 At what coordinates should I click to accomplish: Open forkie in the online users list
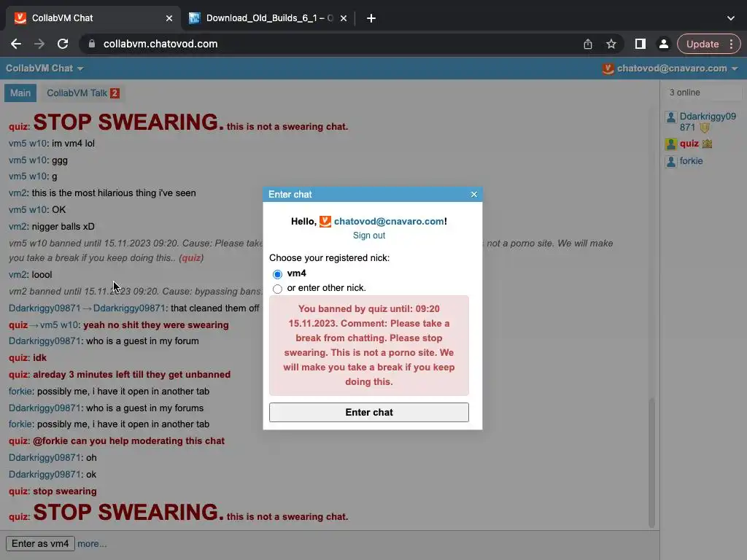tap(691, 161)
